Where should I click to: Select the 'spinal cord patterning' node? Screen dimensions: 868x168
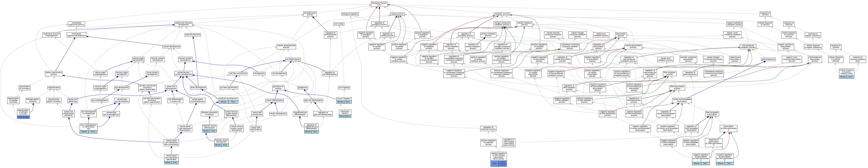[x=73, y=100]
